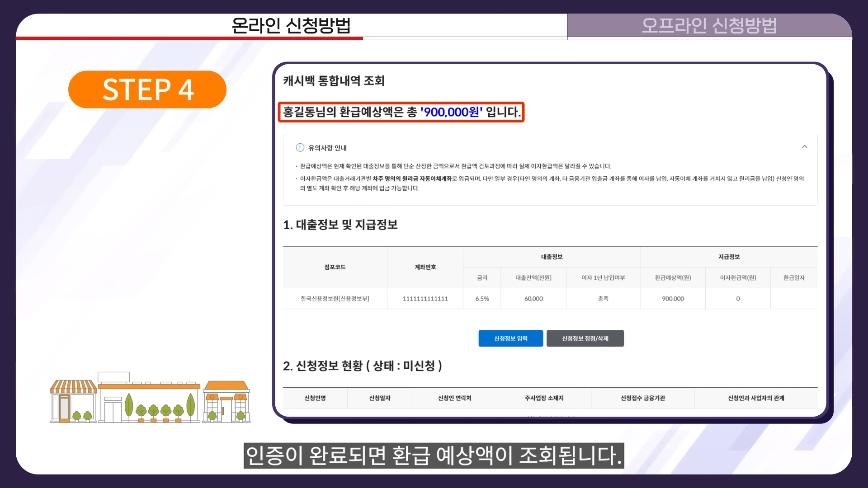The height and width of the screenshot is (488, 868).
Task: Select the highlighted 환급예상액 900,000원 message
Action: 401,112
